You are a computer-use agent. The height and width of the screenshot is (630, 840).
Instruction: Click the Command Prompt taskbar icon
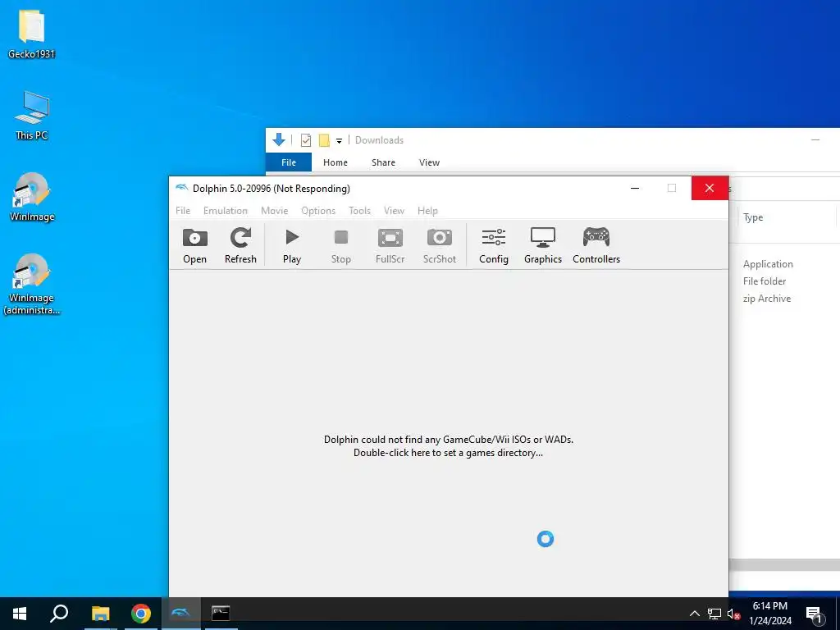point(221,614)
